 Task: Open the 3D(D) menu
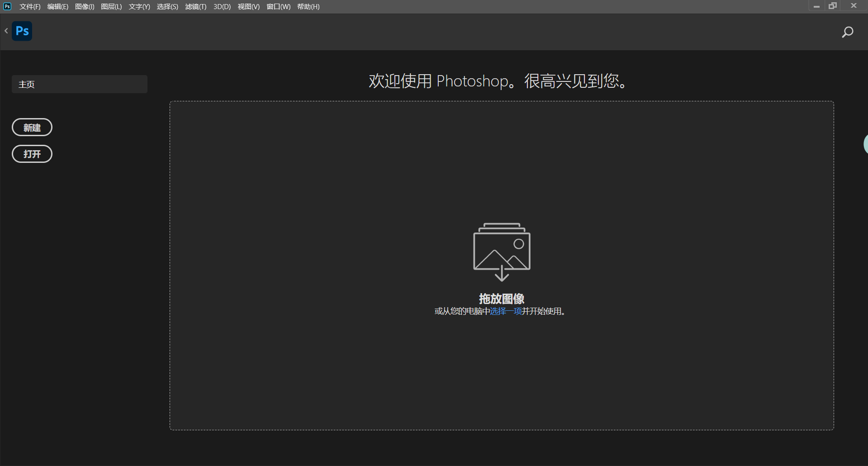[222, 7]
